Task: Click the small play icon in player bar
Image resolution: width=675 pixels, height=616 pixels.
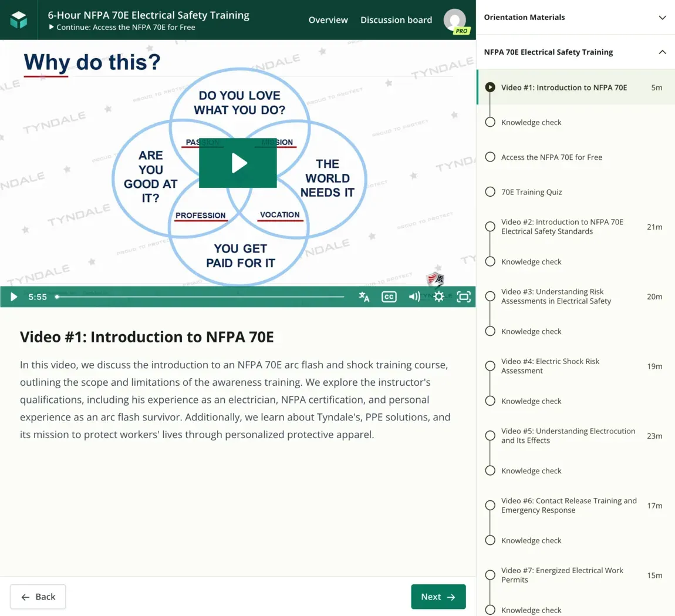Action: (x=14, y=297)
